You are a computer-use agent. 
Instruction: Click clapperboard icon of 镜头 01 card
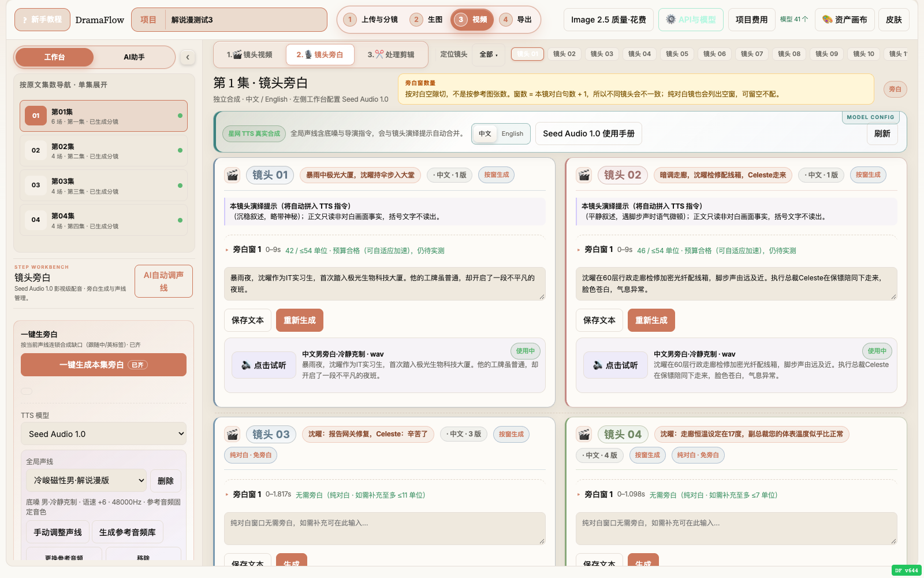pyautogui.click(x=232, y=175)
